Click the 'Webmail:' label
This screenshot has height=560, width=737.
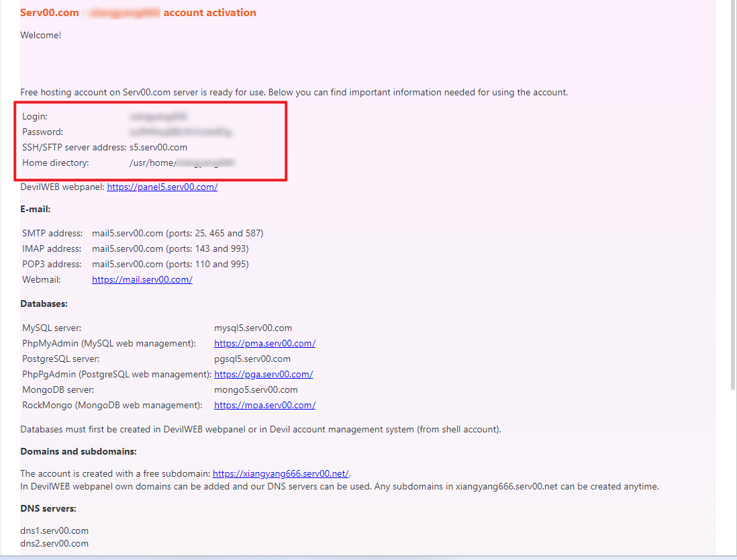[x=42, y=280]
